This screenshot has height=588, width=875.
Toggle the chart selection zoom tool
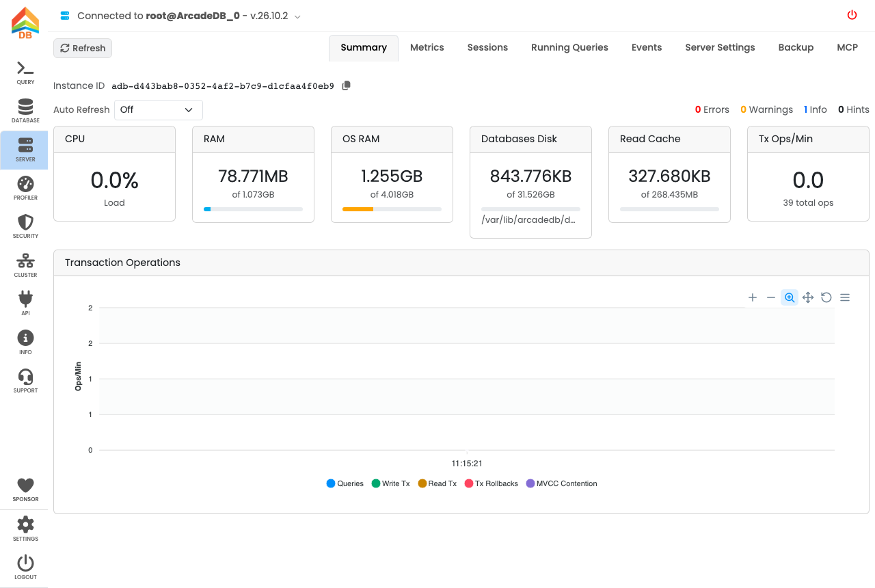point(790,297)
